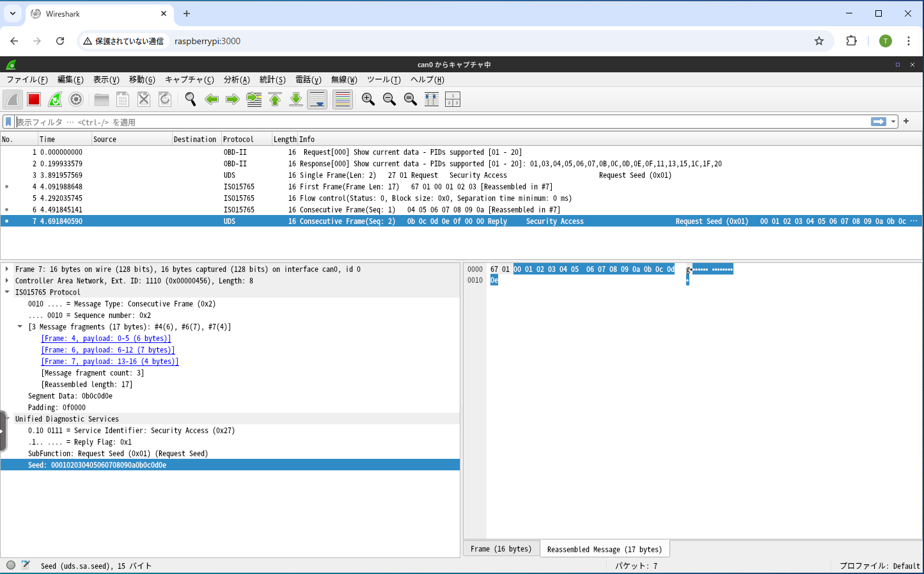The width and height of the screenshot is (924, 574).
Task: Stop the running capture
Action: tap(34, 99)
